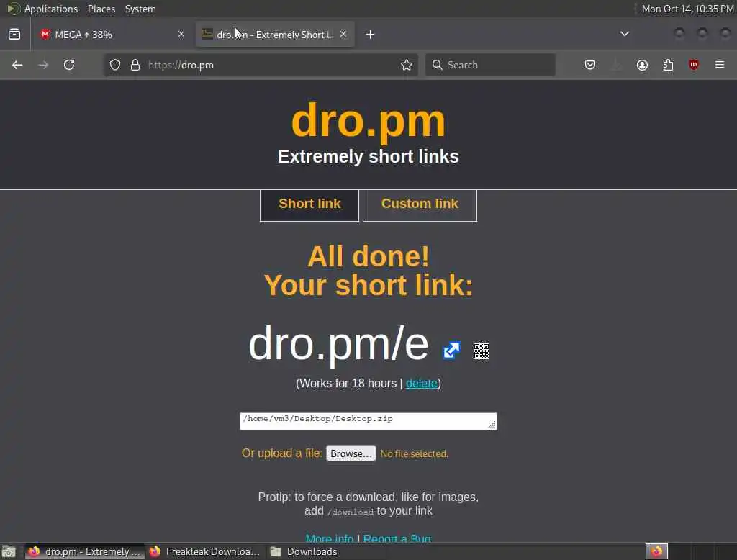Open the More info link

[330, 538]
